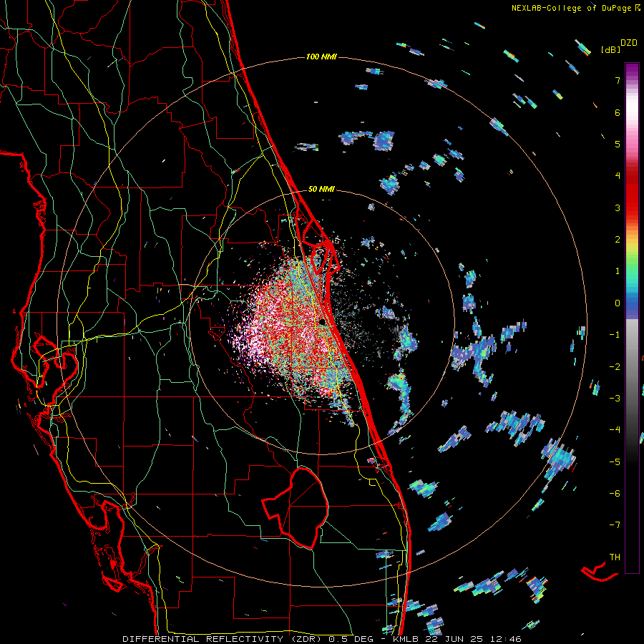644x644 pixels.
Task: Click the -4 value on the scale
Action: [615, 429]
